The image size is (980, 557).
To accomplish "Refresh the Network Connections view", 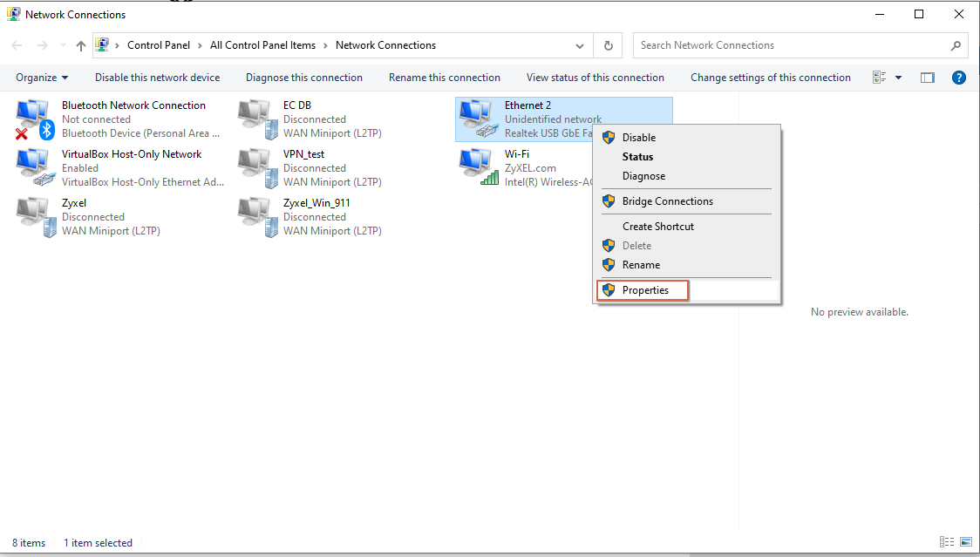I will point(608,45).
